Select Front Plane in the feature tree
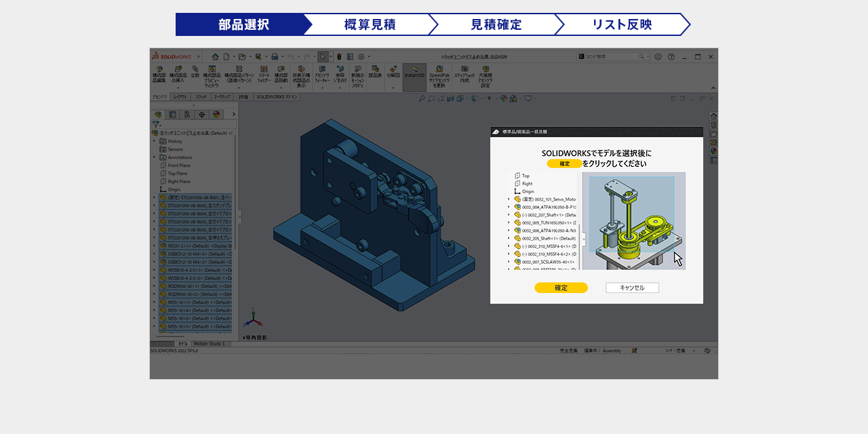868x434 pixels. click(x=178, y=165)
